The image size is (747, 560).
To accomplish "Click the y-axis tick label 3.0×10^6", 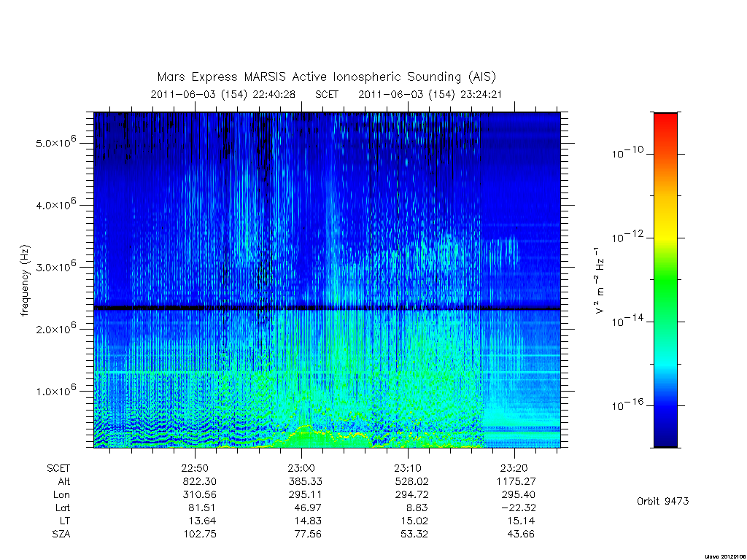I will click(55, 266).
